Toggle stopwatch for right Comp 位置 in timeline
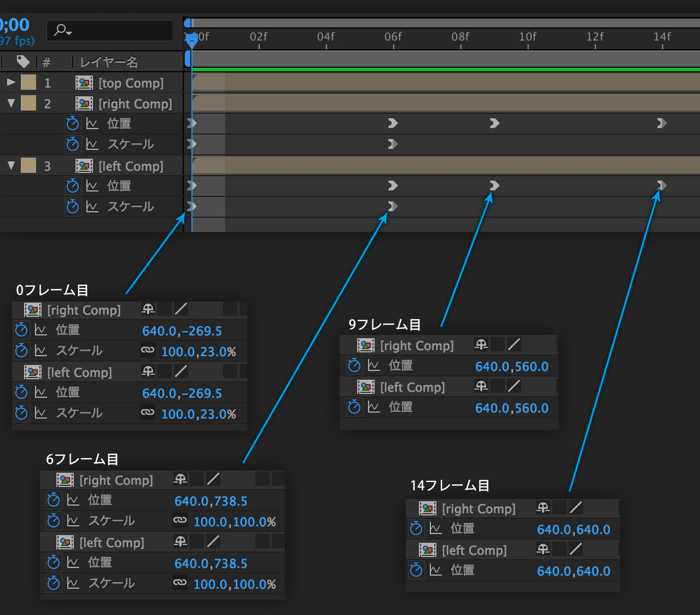This screenshot has width=700, height=615. (x=72, y=124)
